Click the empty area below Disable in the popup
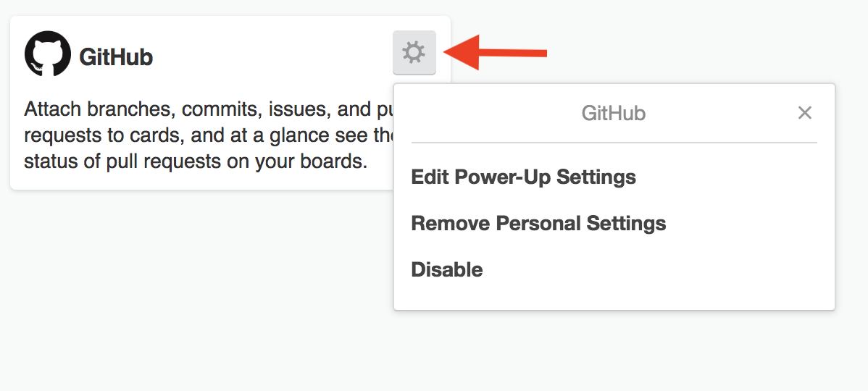Screen dimensions: 868x391 tap(614, 295)
